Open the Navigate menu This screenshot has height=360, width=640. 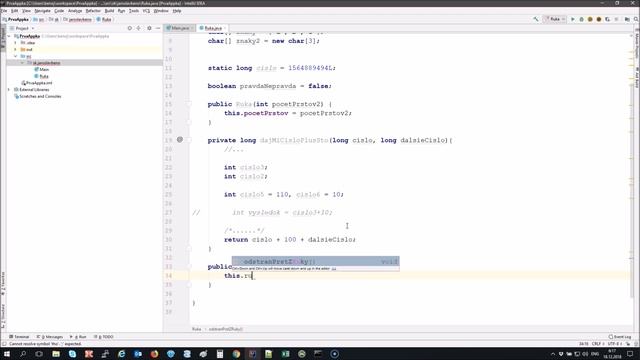[x=42, y=11]
